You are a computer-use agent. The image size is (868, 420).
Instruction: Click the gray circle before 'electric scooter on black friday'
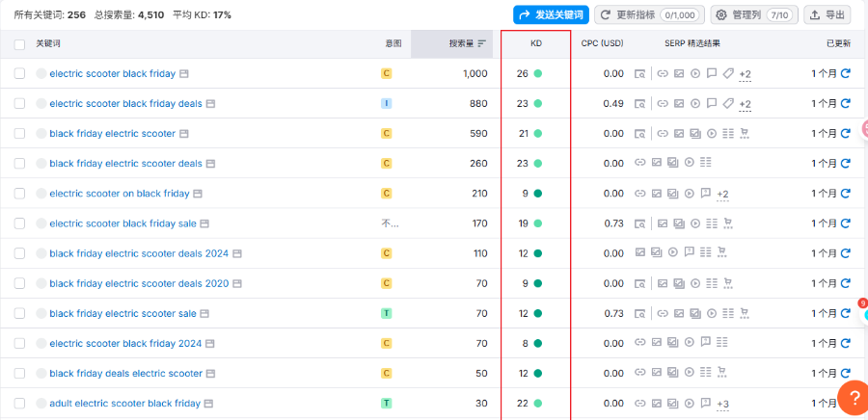tap(41, 194)
